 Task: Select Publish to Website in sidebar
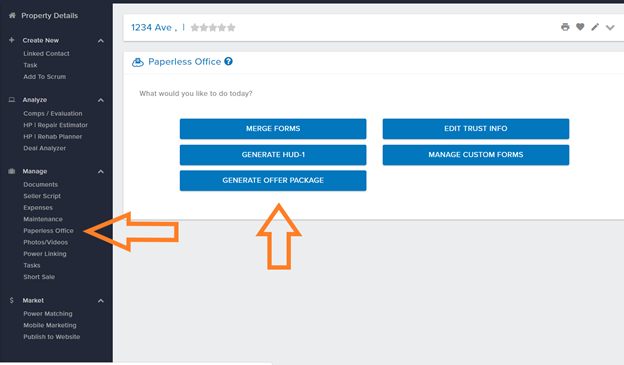tap(52, 337)
